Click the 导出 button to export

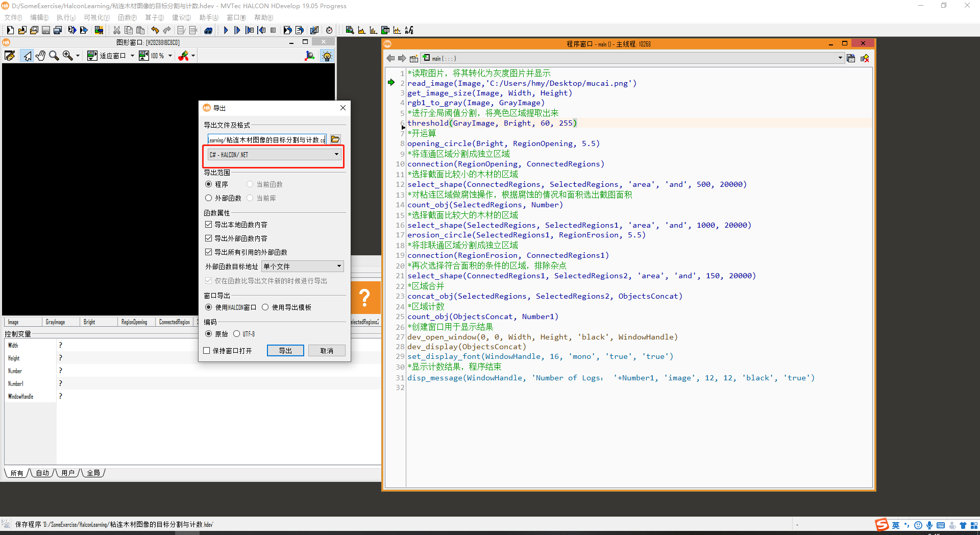click(x=285, y=351)
